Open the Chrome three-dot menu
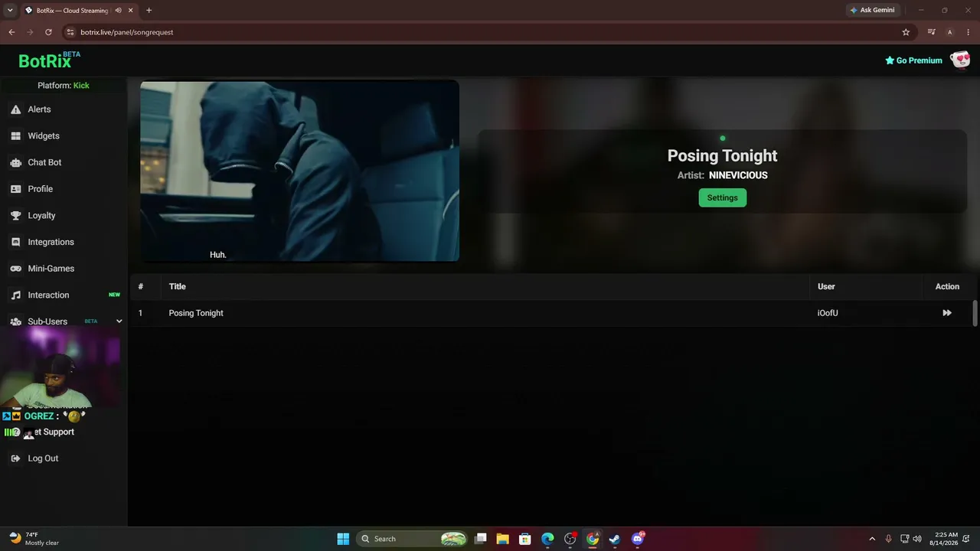Image resolution: width=980 pixels, height=551 pixels. [x=968, y=32]
